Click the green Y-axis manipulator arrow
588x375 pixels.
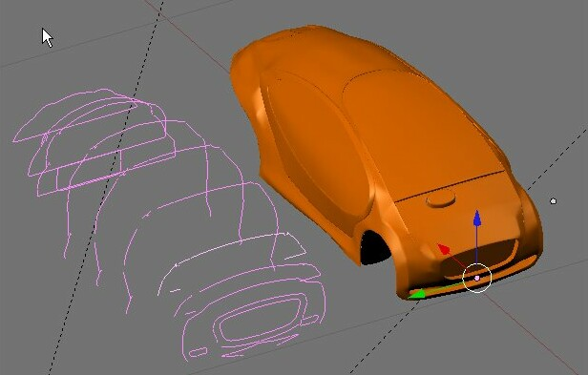point(416,294)
